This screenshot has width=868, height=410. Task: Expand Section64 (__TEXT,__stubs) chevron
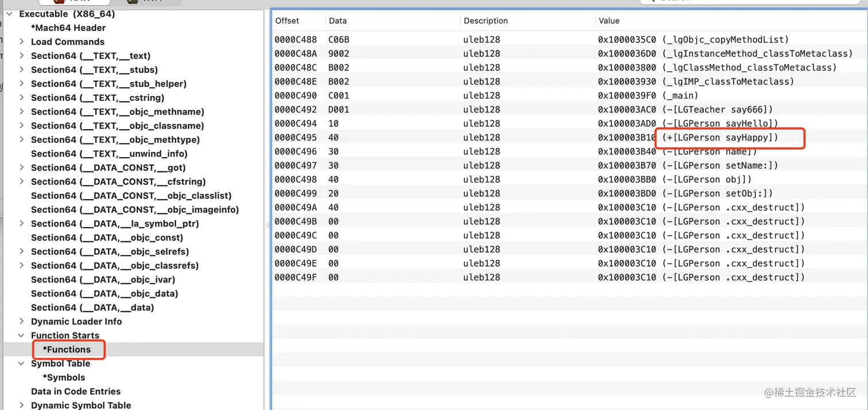(x=21, y=69)
